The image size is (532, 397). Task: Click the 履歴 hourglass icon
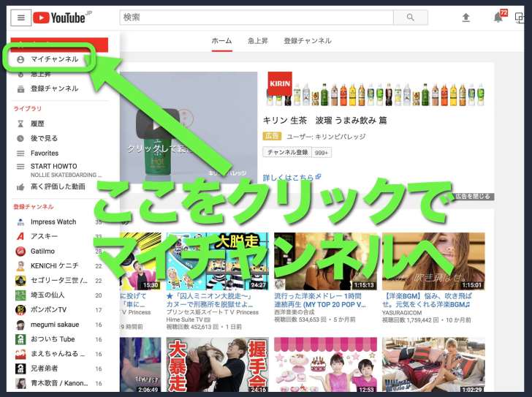[x=20, y=124]
